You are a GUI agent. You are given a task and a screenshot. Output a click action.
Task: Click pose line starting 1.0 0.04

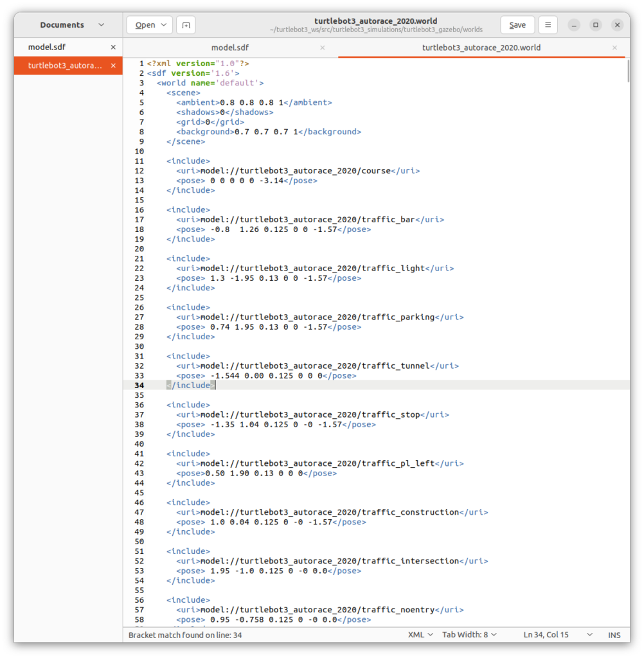click(x=271, y=522)
